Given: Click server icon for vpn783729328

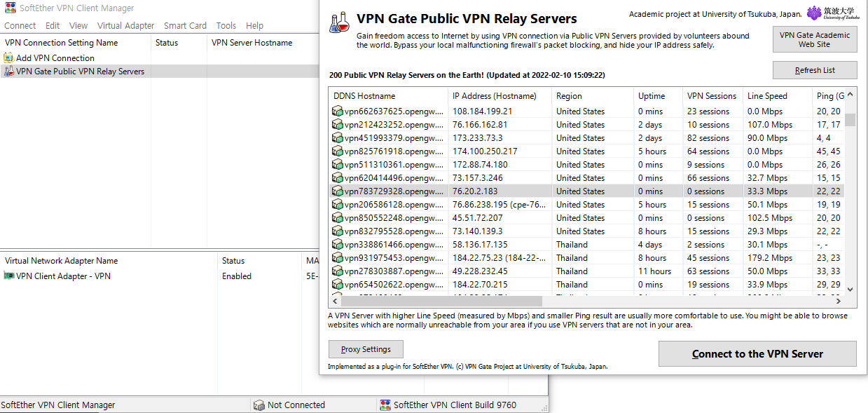Looking at the screenshot, I should (x=338, y=191).
